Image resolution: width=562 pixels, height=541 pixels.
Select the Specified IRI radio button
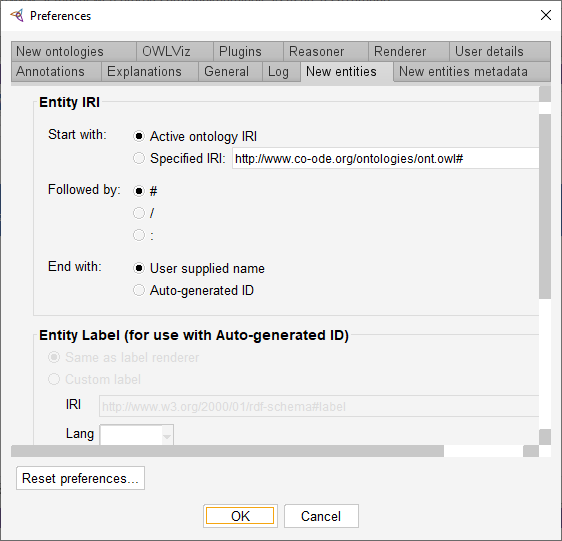(139, 158)
